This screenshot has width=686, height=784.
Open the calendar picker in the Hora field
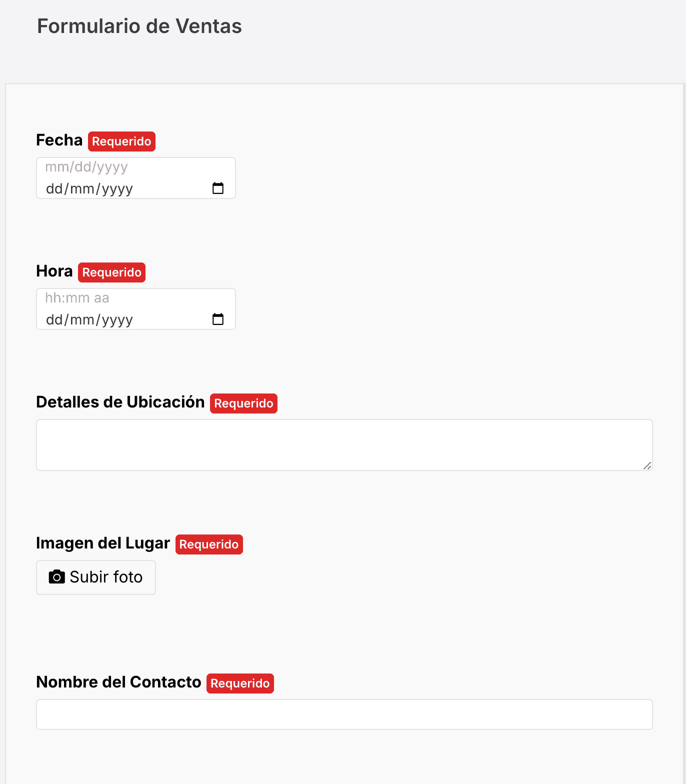point(218,319)
